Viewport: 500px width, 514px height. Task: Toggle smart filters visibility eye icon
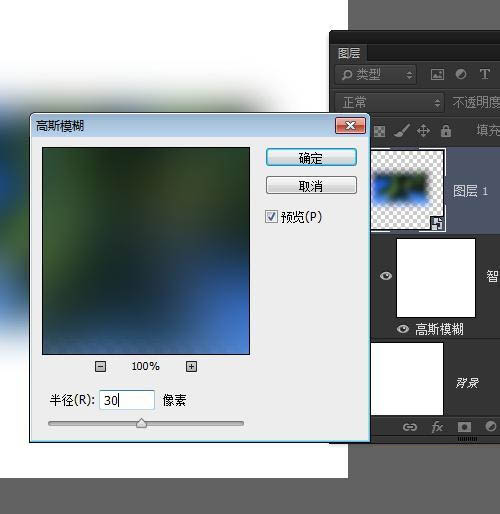tap(386, 276)
